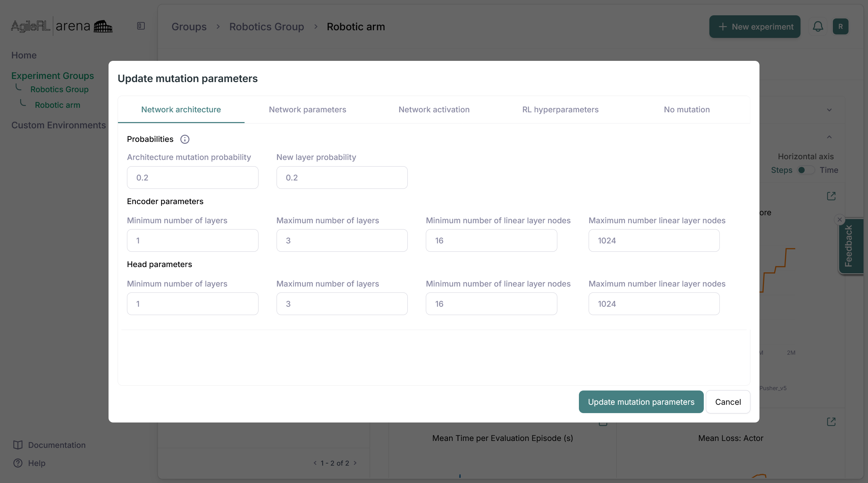The height and width of the screenshot is (483, 868).
Task: Open the Score chart external link icon
Action: point(831,196)
